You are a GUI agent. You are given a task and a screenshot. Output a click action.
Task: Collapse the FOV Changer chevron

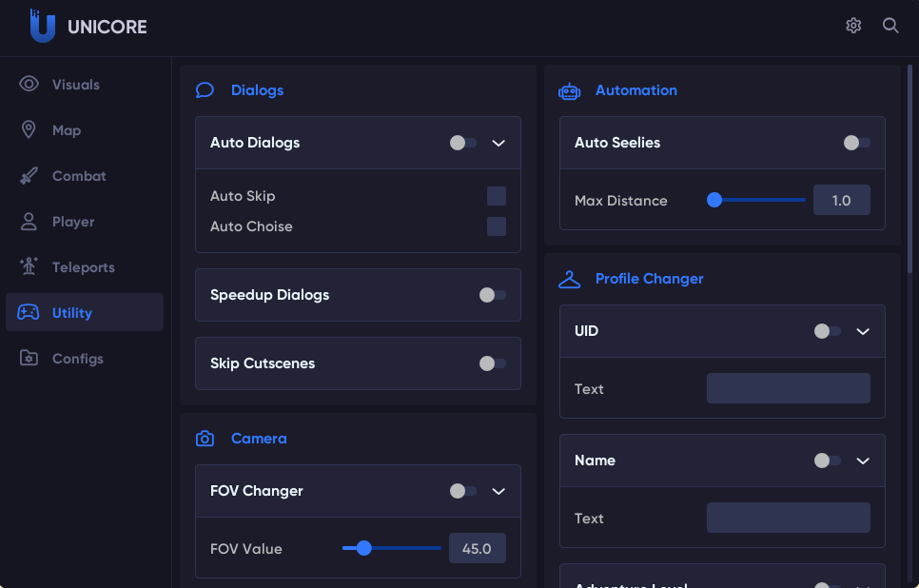tap(499, 491)
